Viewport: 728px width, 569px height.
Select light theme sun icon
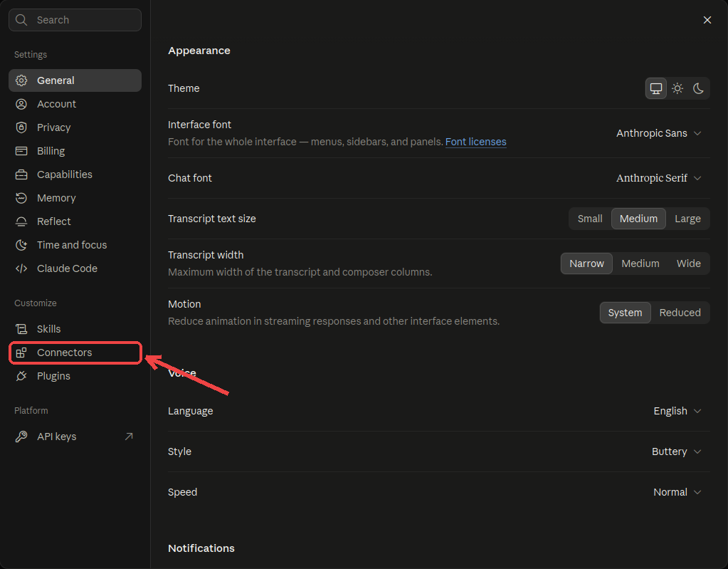(x=677, y=88)
